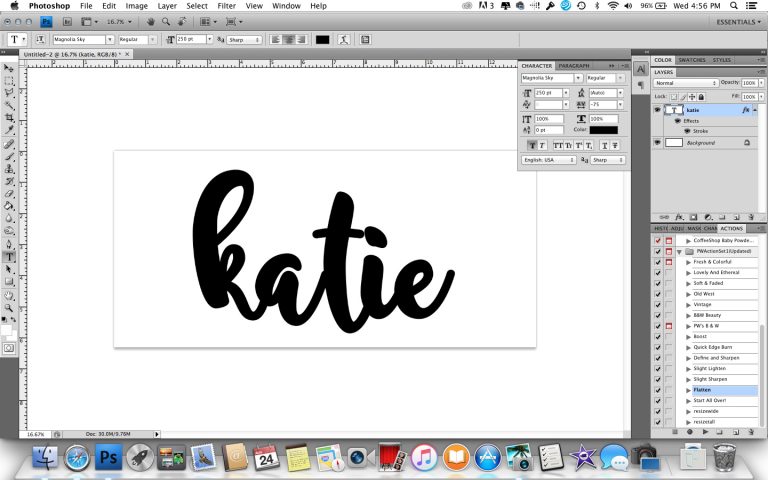Select the Start All Over! action
The image size is (768, 480).
click(711, 401)
